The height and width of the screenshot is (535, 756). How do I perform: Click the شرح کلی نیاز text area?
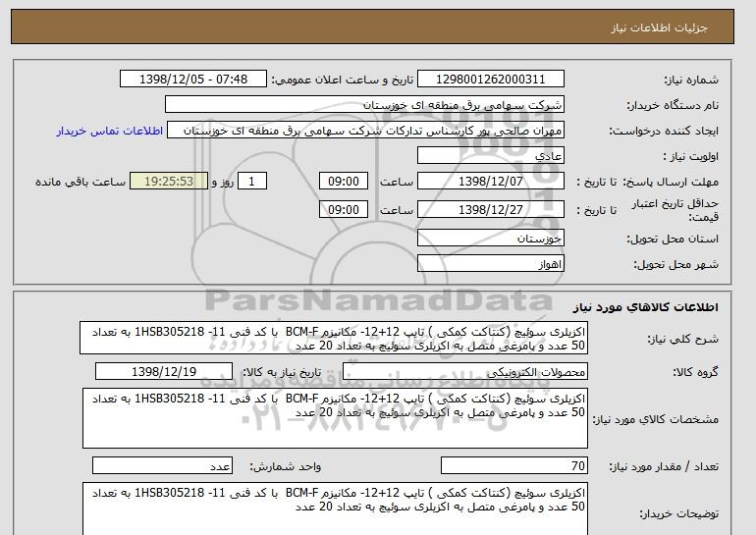(x=334, y=338)
